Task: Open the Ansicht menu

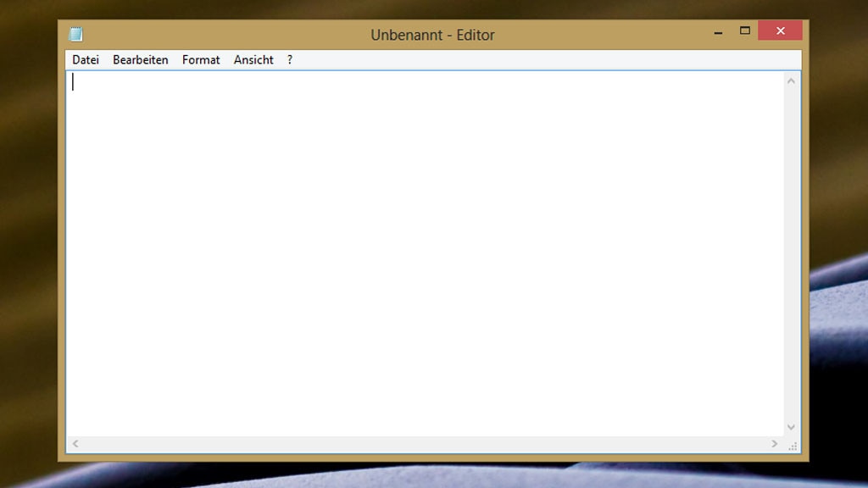Action: point(253,59)
